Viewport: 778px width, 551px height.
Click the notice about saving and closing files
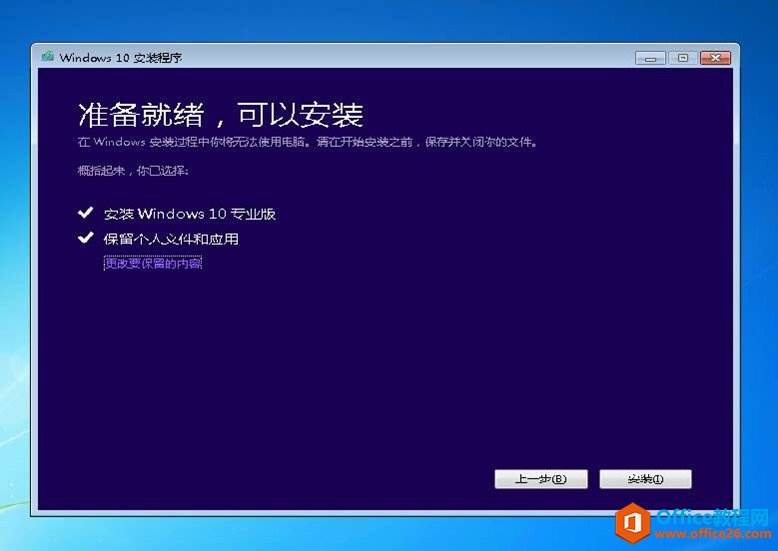point(308,142)
